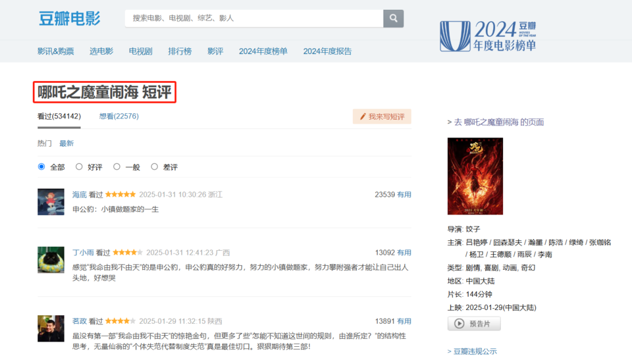
Task: Sort comments by 热门
Action: pyautogui.click(x=44, y=143)
